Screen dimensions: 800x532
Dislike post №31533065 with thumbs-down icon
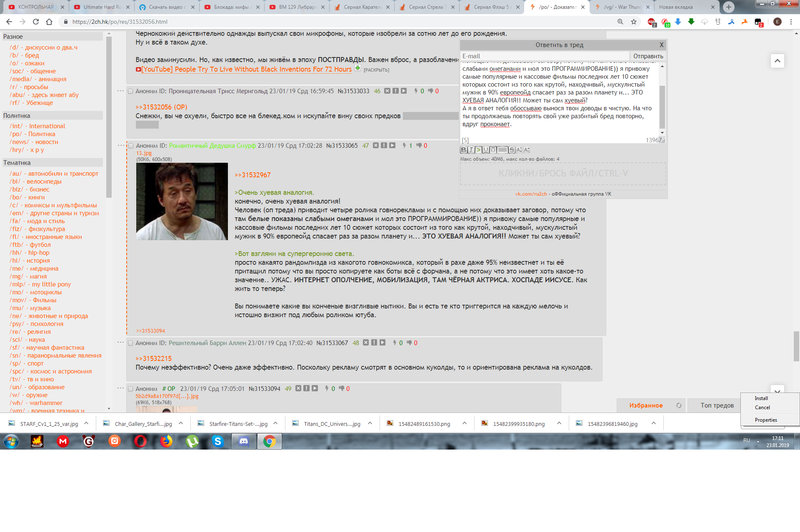coord(419,145)
